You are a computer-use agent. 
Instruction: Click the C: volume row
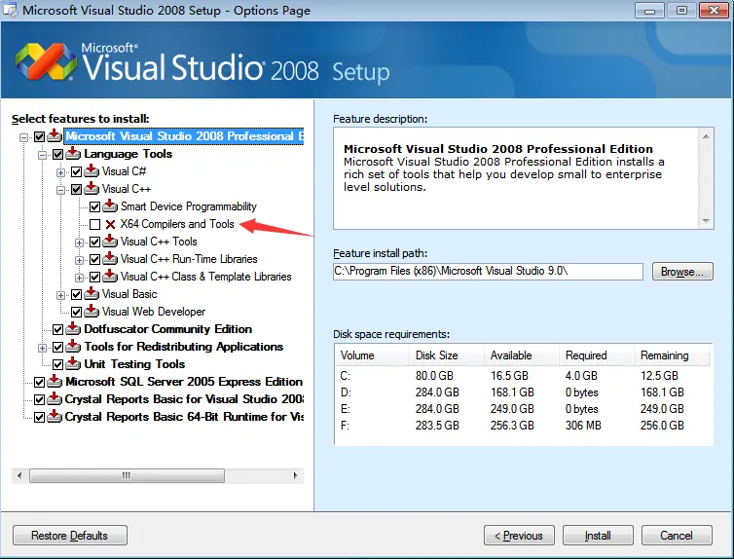tap(523, 376)
